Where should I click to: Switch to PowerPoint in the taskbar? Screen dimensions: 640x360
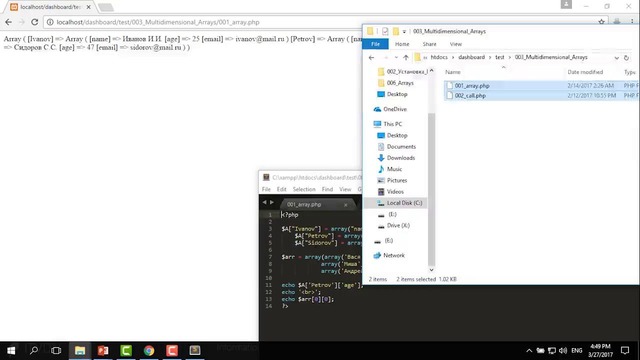[x=103, y=351]
